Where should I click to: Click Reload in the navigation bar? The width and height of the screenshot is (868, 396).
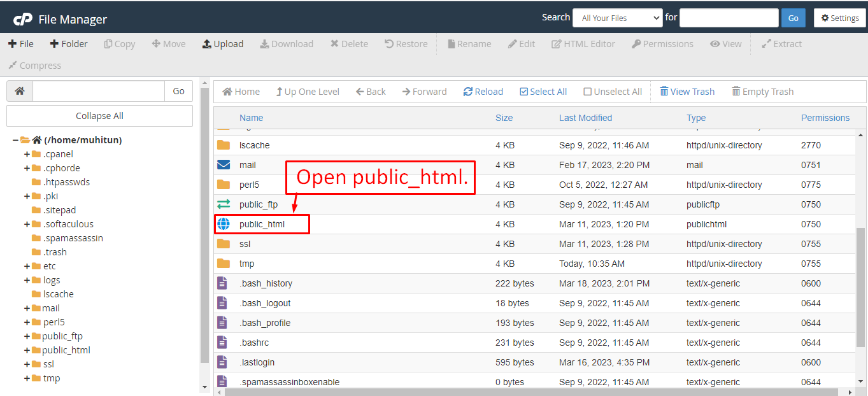click(483, 92)
